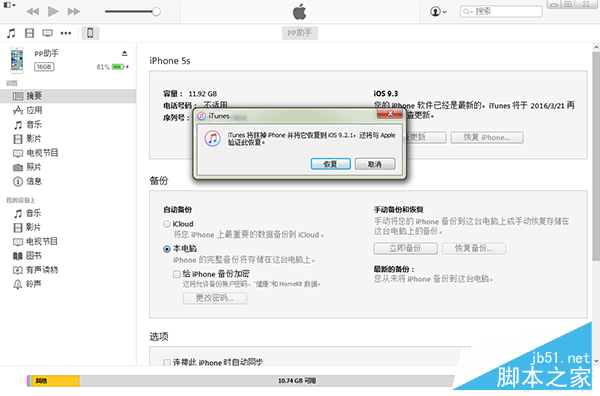Select the 本电脑 backup radio button

167,249
